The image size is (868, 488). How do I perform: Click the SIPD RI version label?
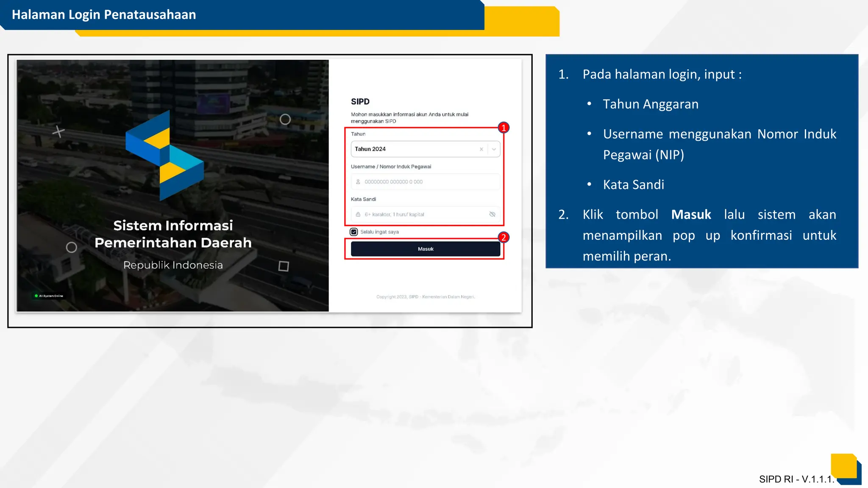tap(796, 479)
